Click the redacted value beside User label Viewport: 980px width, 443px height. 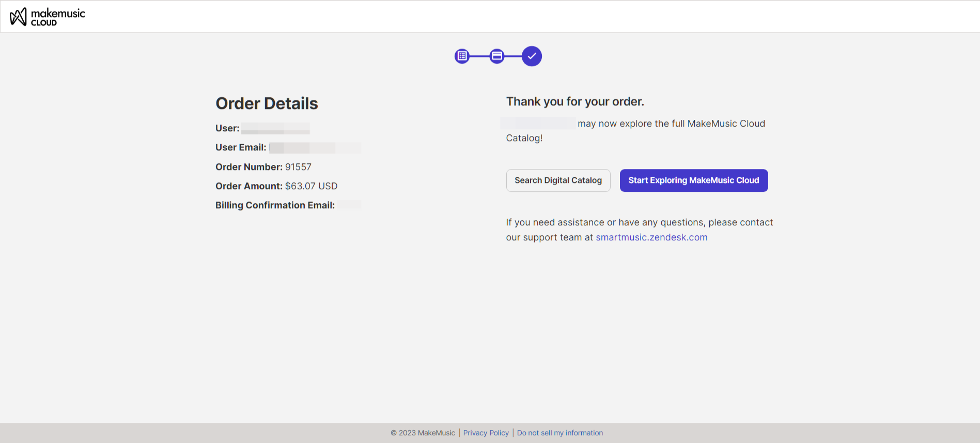pos(275,128)
